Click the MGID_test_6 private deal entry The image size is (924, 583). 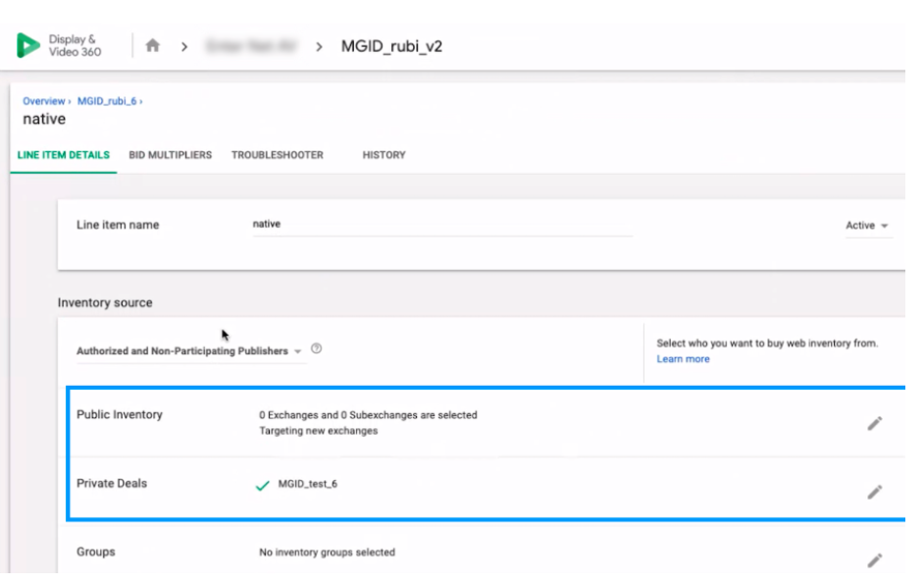tap(308, 485)
